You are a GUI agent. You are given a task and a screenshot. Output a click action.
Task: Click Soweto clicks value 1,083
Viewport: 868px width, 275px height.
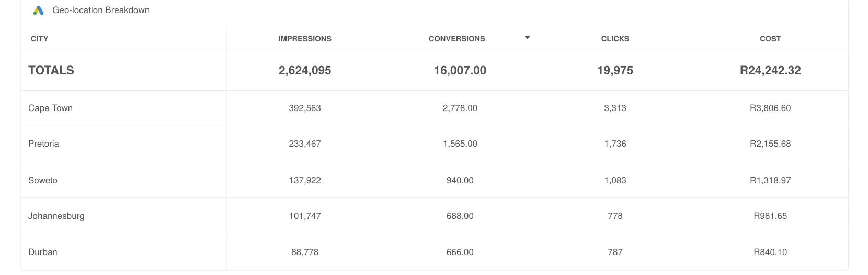click(x=615, y=180)
